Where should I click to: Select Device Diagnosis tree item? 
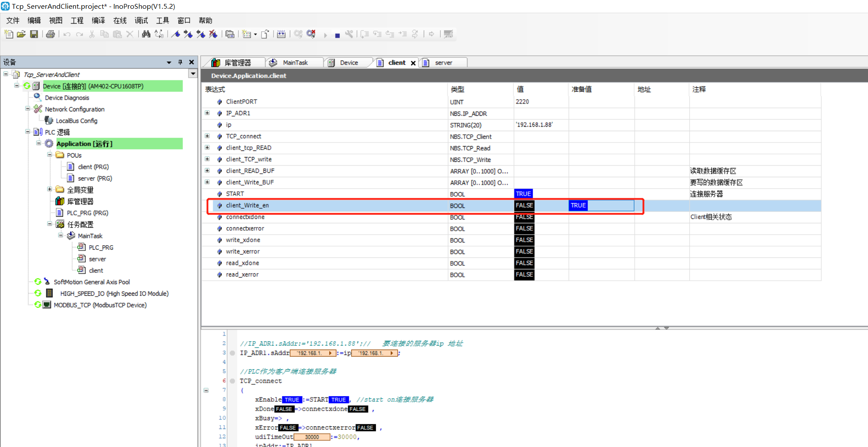pyautogui.click(x=67, y=98)
